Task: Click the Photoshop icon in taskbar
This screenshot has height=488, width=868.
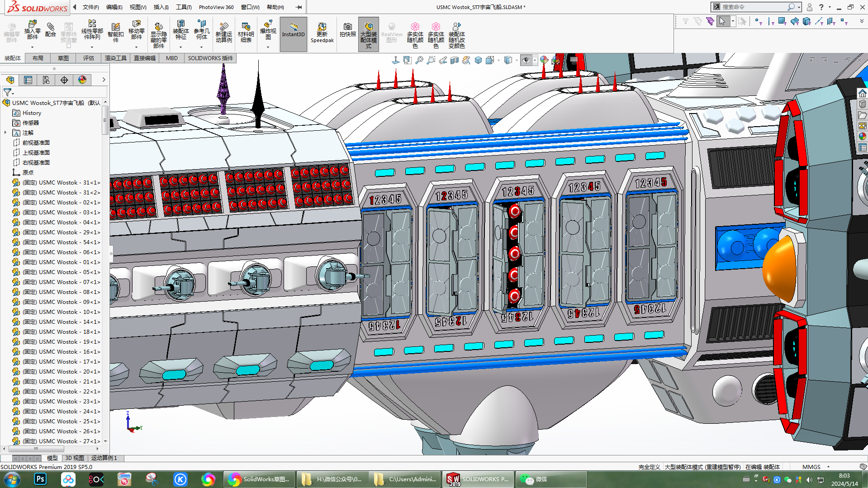Action: point(40,479)
